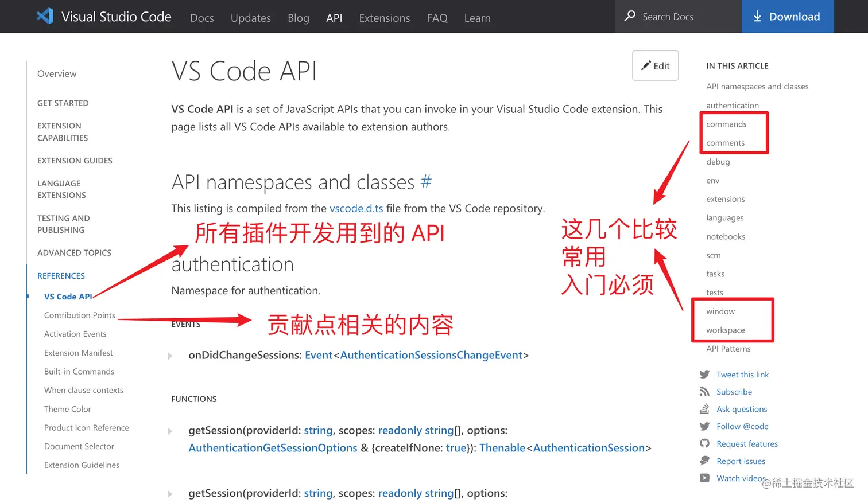Click the Visual Studio Code logo icon

(45, 16)
